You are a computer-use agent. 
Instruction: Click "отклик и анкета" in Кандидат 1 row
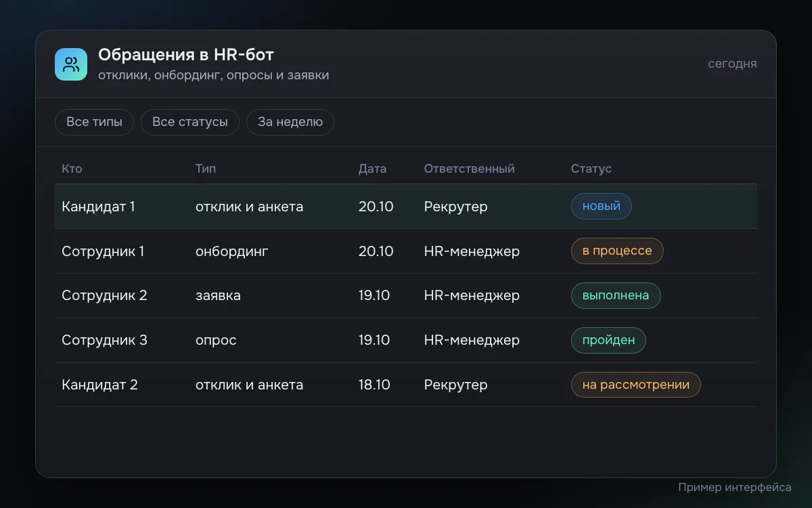249,207
